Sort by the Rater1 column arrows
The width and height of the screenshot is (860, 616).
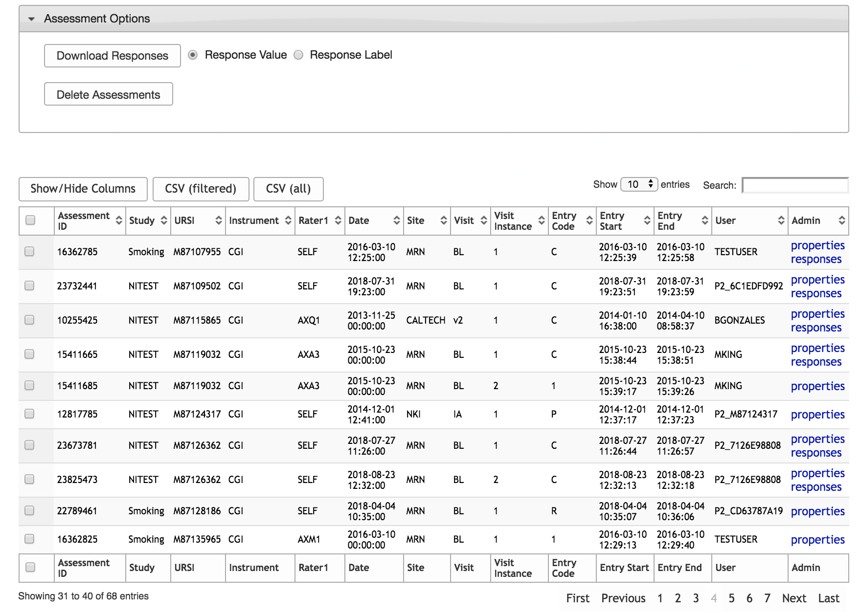[x=338, y=220]
